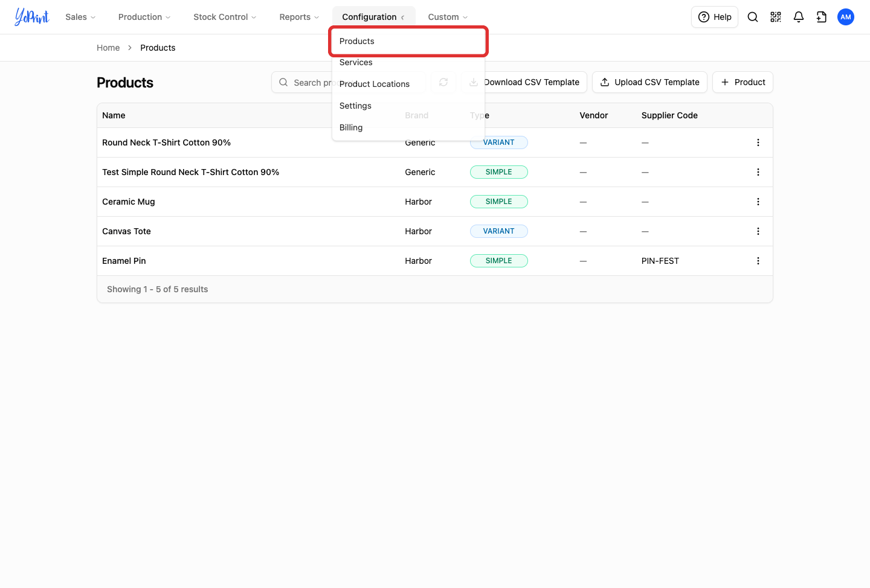Expand the Sales menu

(x=80, y=17)
